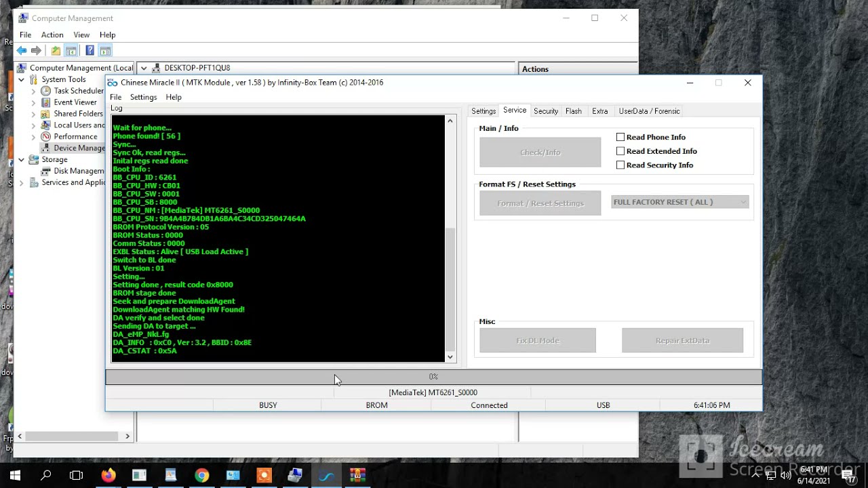Select the Local Users and Groups icon
868x488 pixels.
pos(45,125)
